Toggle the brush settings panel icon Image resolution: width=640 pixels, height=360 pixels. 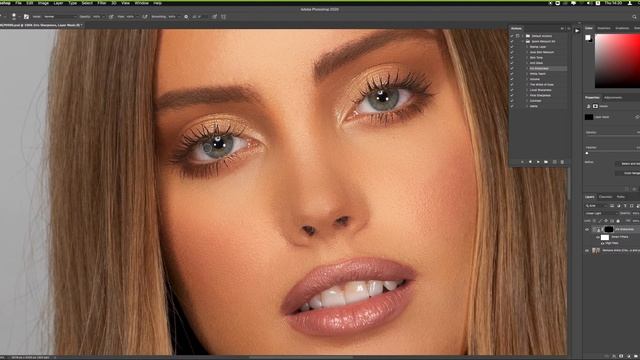tap(26, 17)
